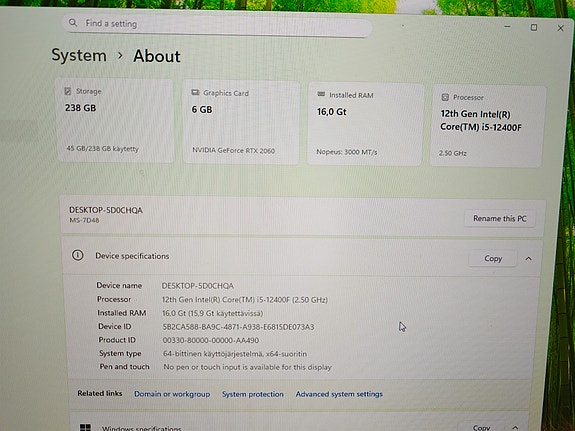This screenshot has height=431, width=575.
Task: Select the Processor row value in specifications
Action: tap(245, 300)
